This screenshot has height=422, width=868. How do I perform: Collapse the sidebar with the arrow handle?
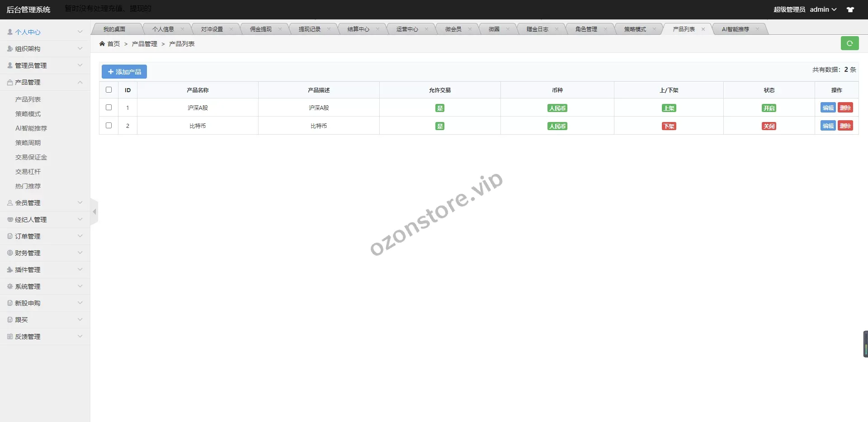coord(94,211)
